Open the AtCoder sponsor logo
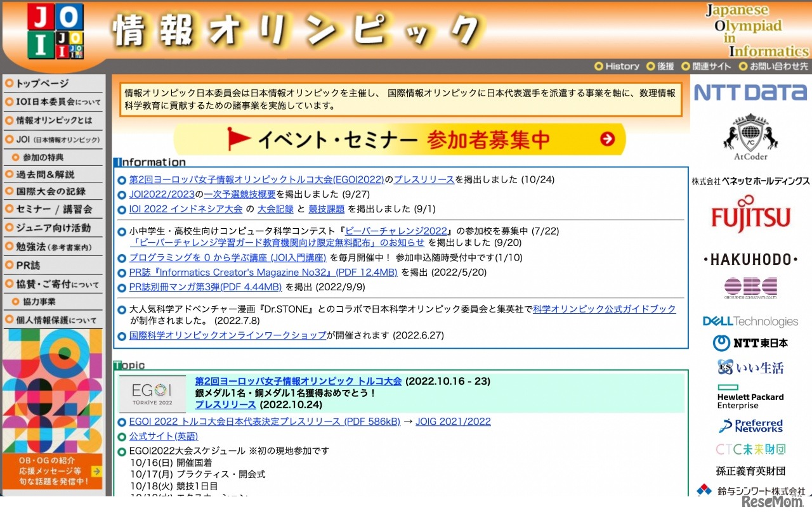The image size is (812, 516). (x=750, y=137)
